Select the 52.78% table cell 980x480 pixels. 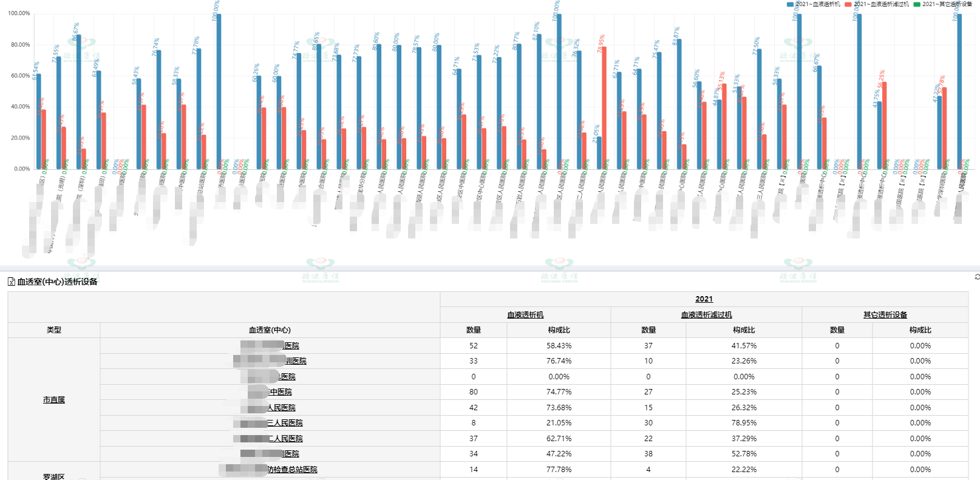coord(744,454)
